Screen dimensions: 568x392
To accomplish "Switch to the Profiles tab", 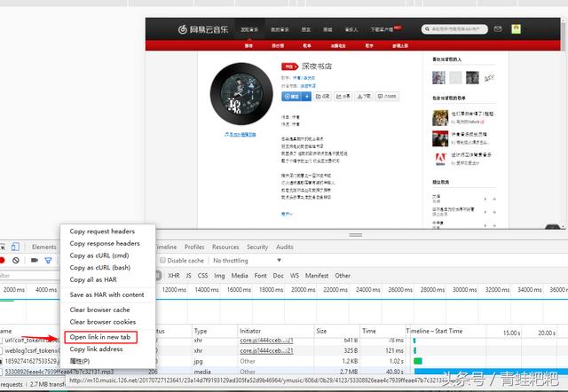I will coord(194,247).
